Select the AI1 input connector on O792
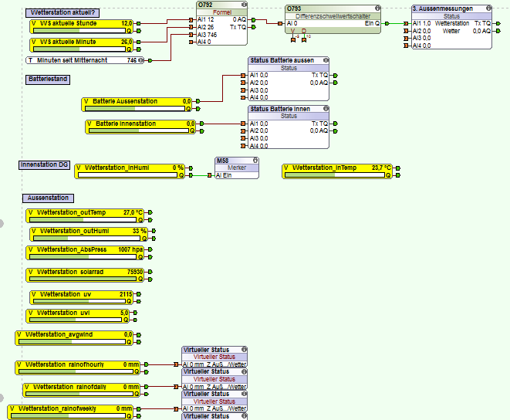Image resolution: width=510 pixels, height=420 pixels. pos(191,19)
